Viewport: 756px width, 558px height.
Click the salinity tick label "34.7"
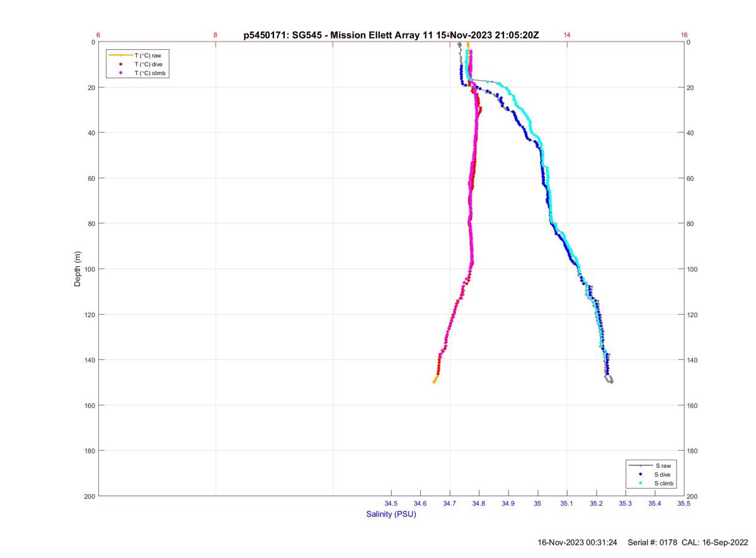click(x=450, y=503)
